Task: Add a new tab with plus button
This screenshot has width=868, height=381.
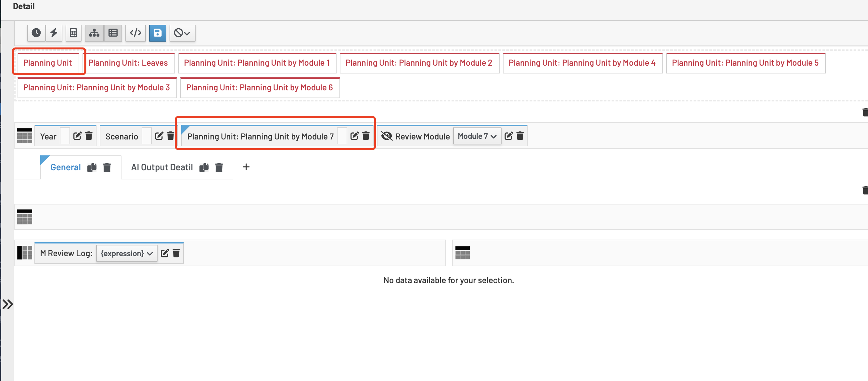Action: coord(246,167)
